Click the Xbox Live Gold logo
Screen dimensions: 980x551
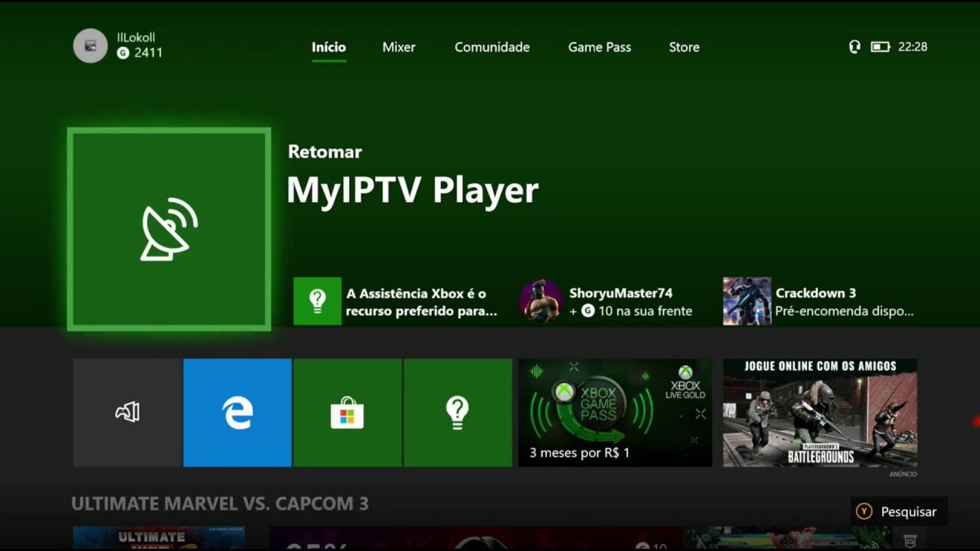pos(685,381)
